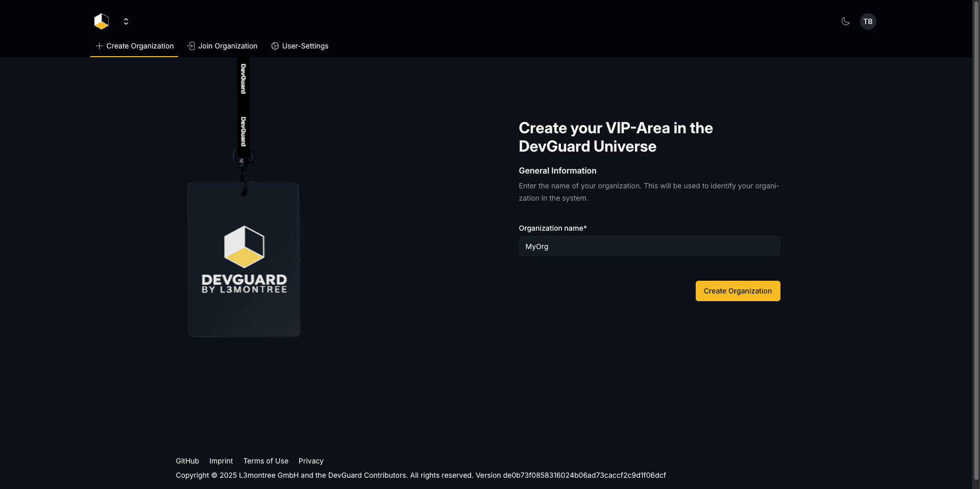
Task: Switch to the Join Organization tab
Action: [x=222, y=46]
